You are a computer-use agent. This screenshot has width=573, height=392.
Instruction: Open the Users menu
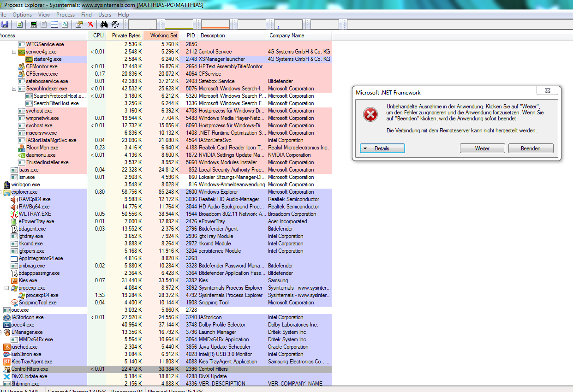point(105,15)
